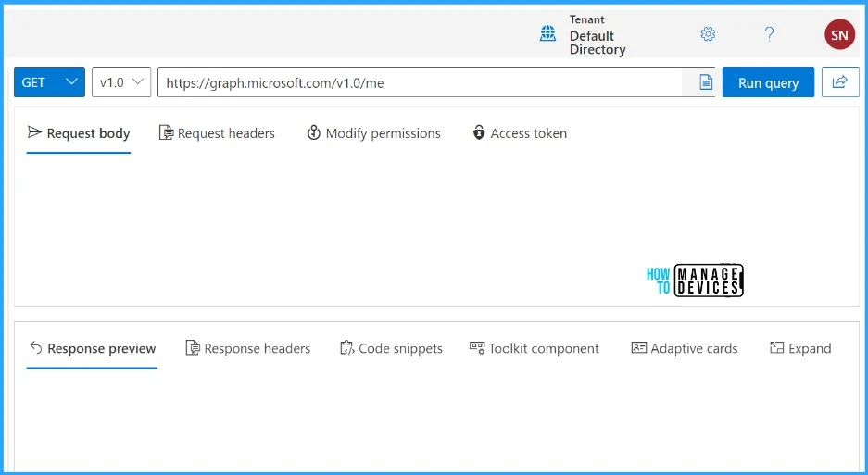
Task: Click the Modify permissions key icon
Action: tap(313, 132)
